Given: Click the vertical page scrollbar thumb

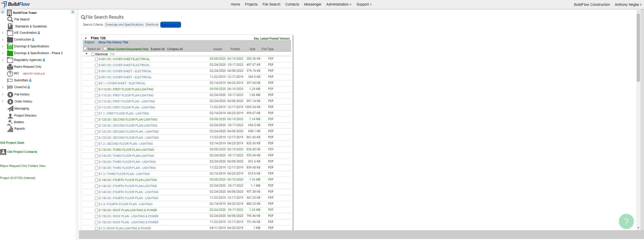Looking at the screenshot, I should click(x=638, y=47).
